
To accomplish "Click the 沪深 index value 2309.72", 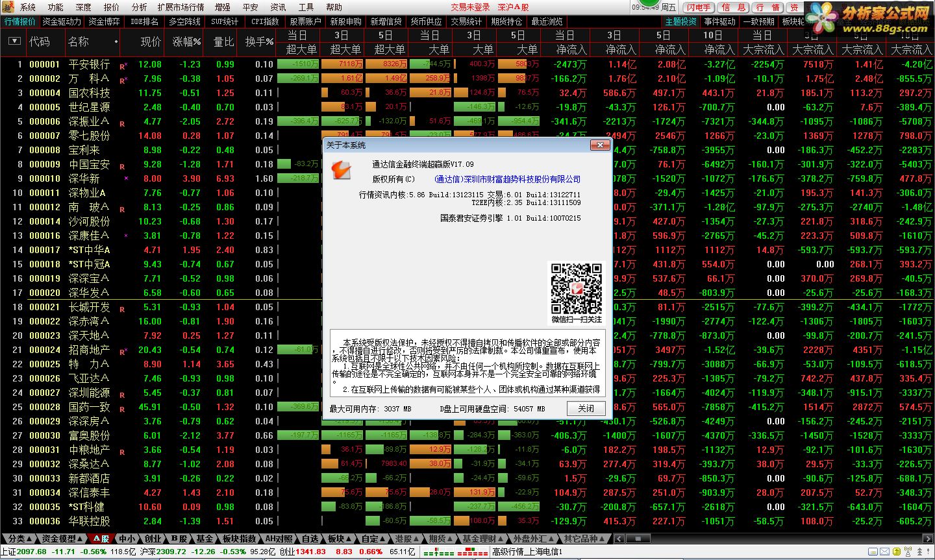I will click(171, 552).
